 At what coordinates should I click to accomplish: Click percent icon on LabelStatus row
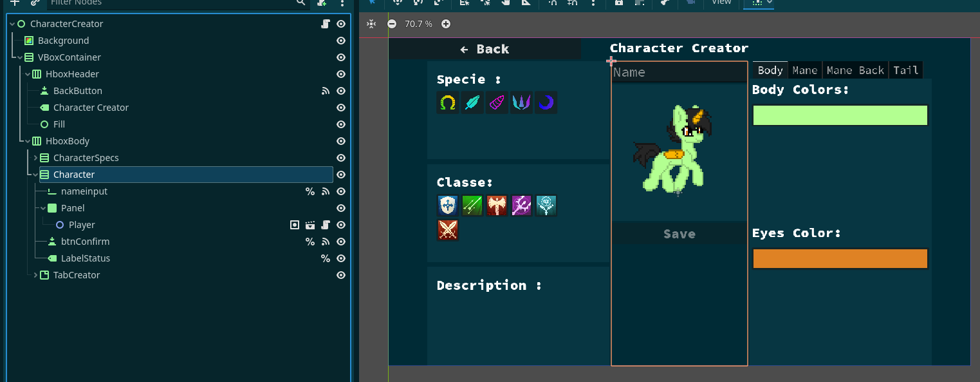(326, 258)
